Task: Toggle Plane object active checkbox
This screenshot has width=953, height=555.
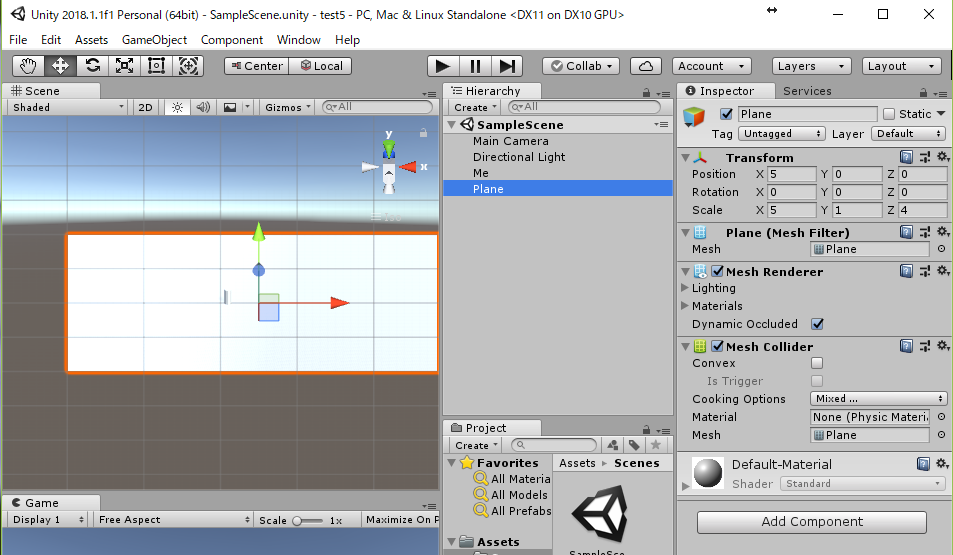Action: click(726, 114)
